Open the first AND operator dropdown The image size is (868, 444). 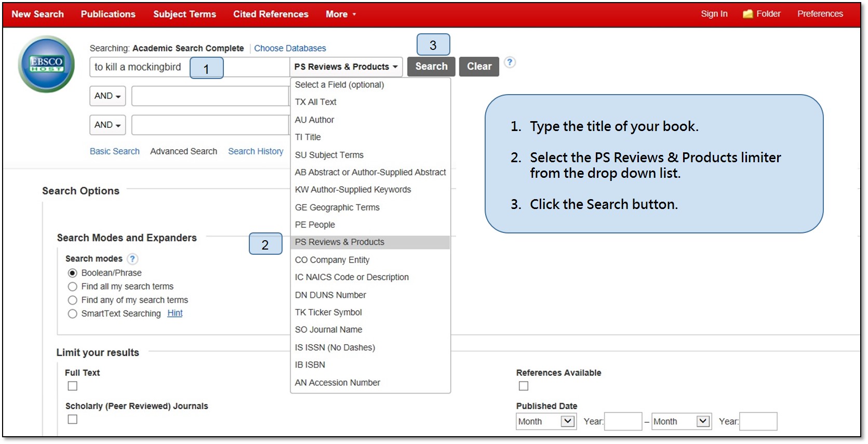coord(108,96)
